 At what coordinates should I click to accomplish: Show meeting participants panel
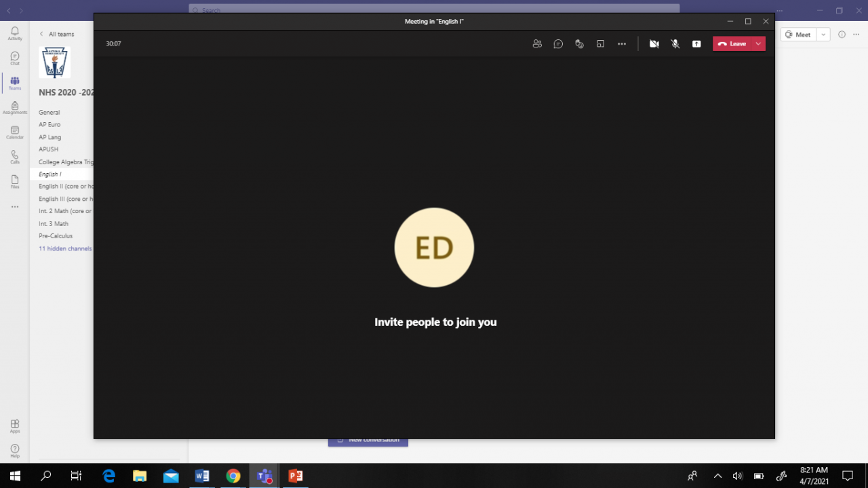tap(537, 43)
